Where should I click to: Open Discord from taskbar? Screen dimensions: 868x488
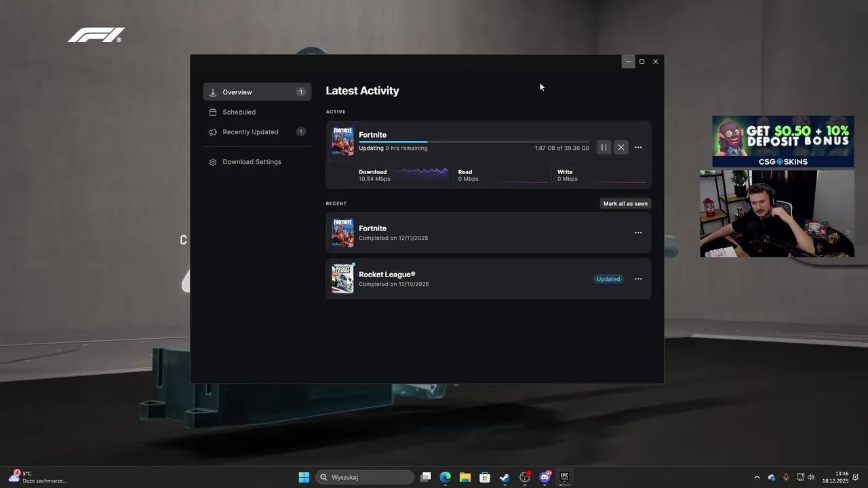coord(545,477)
